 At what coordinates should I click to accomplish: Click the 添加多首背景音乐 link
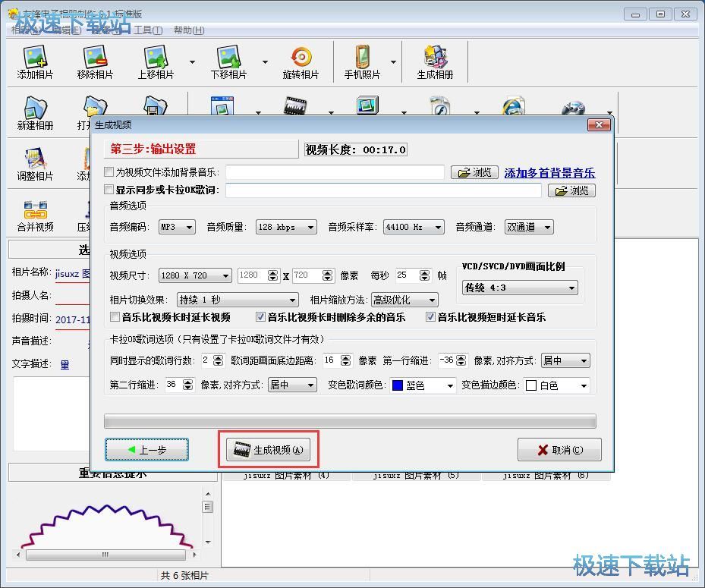pos(549,173)
